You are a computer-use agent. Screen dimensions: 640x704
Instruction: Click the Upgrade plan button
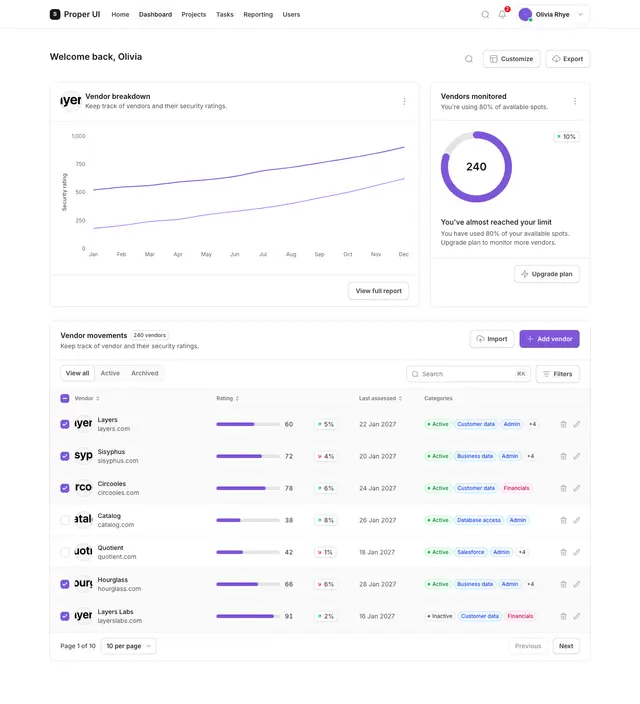(x=547, y=274)
